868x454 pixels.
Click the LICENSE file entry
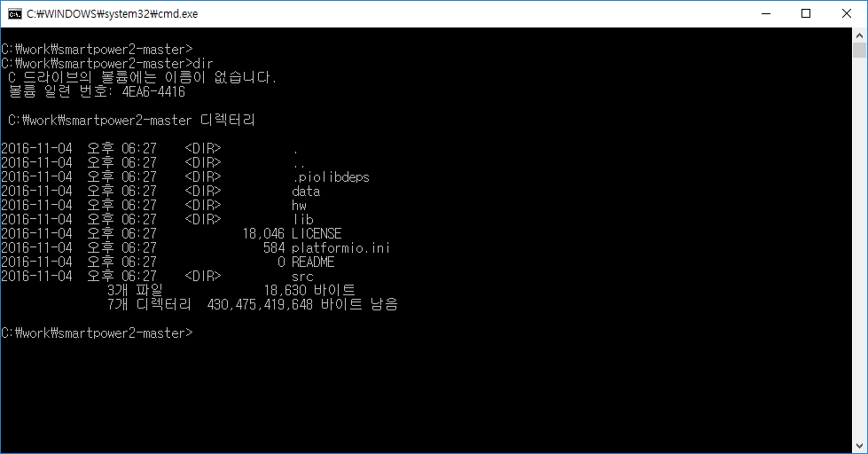(317, 233)
